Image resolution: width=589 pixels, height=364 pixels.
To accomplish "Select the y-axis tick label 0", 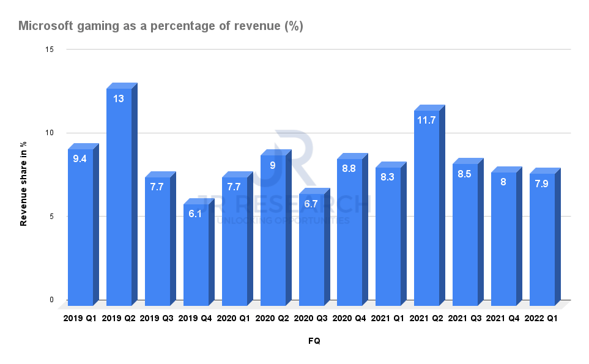I will (x=51, y=300).
